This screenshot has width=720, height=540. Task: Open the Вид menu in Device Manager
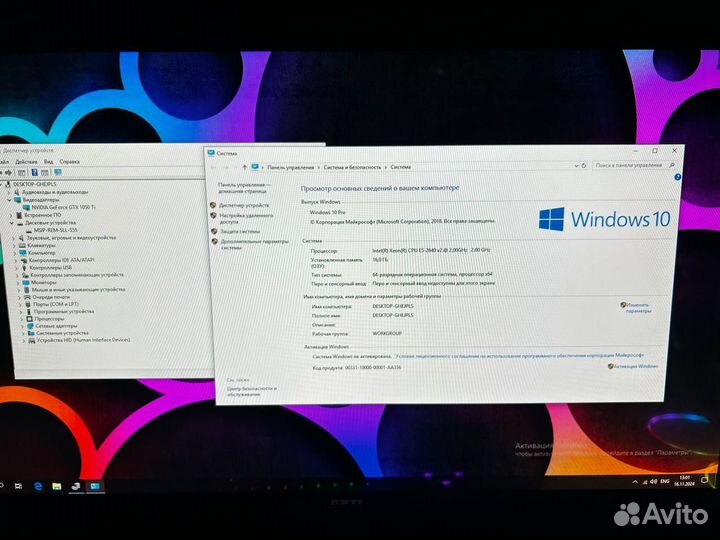pyautogui.click(x=48, y=161)
